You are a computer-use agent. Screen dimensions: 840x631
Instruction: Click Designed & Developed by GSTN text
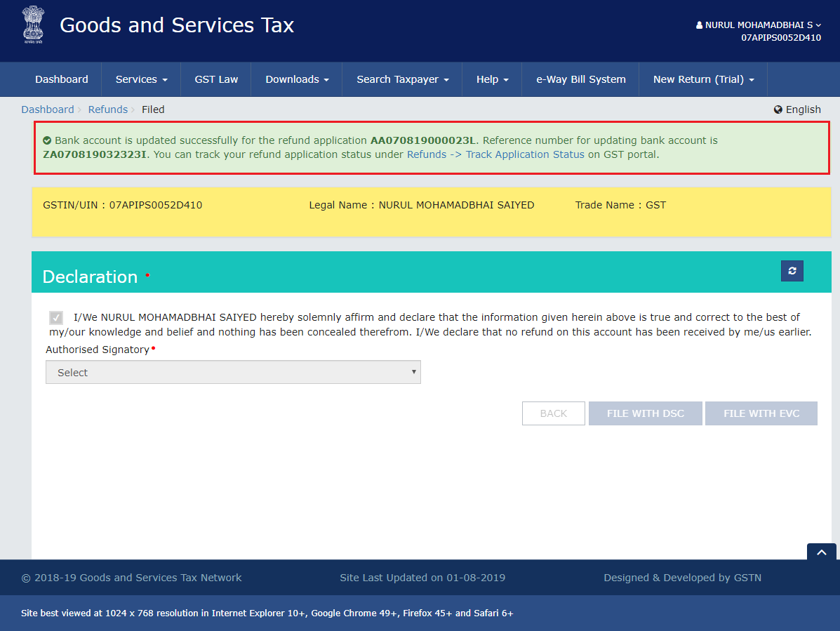[x=683, y=578]
